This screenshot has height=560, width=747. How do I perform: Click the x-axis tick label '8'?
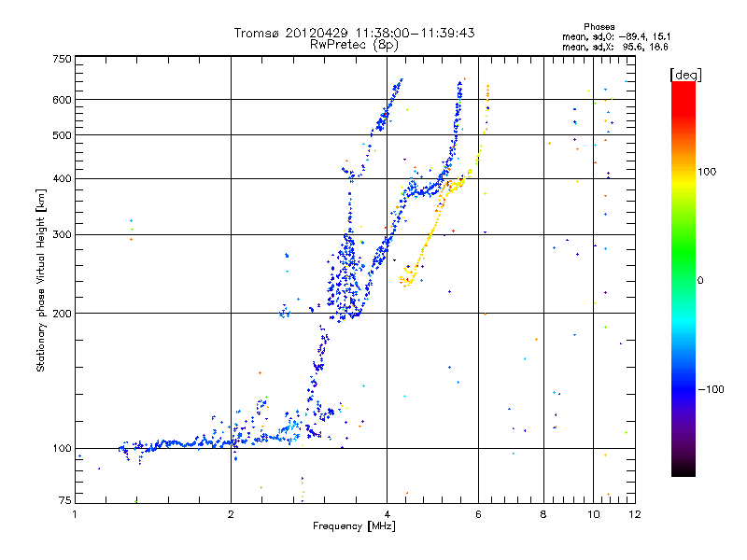point(543,514)
